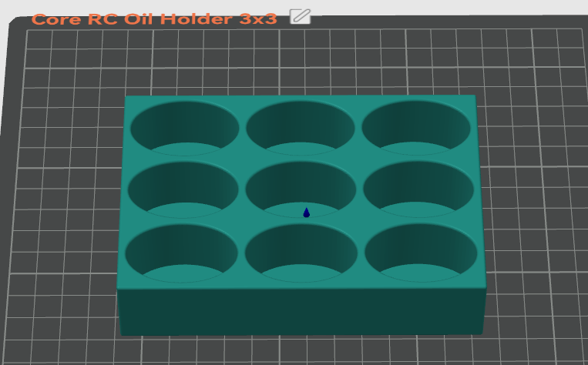
Task: Pick the bottom-left hole of the holder
Action: pos(182,252)
